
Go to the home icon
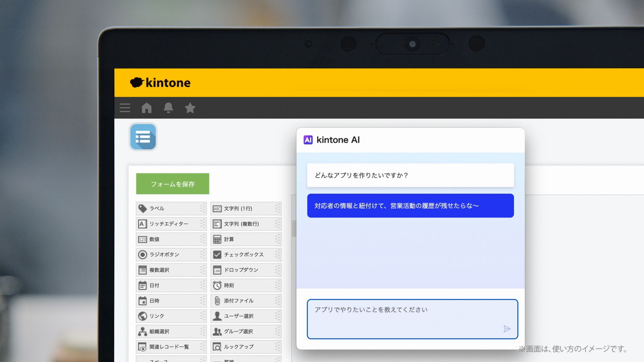(147, 108)
